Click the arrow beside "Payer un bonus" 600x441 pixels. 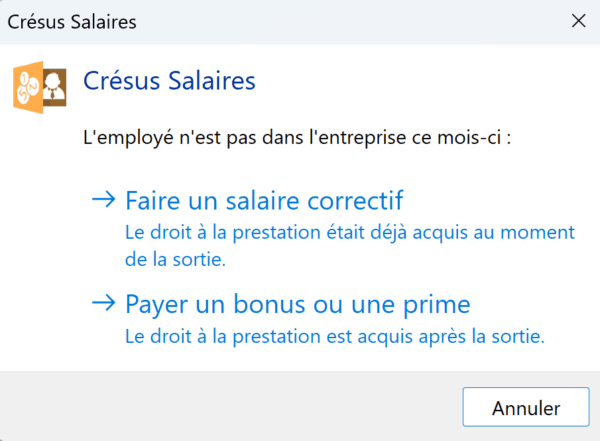pyautogui.click(x=103, y=302)
